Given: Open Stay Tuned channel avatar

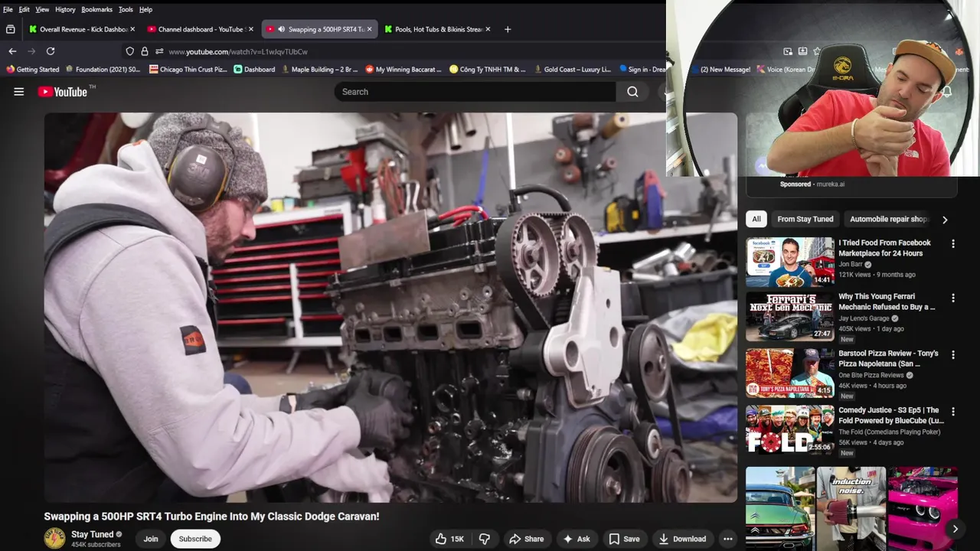Looking at the screenshot, I should 54,539.
